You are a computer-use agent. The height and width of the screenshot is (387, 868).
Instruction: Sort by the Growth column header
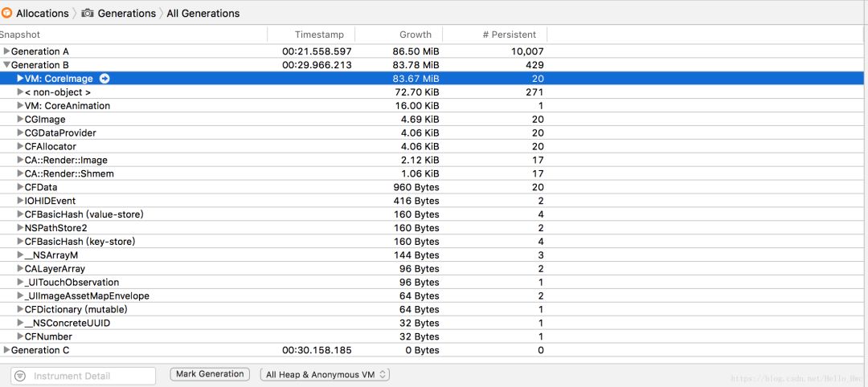point(415,35)
